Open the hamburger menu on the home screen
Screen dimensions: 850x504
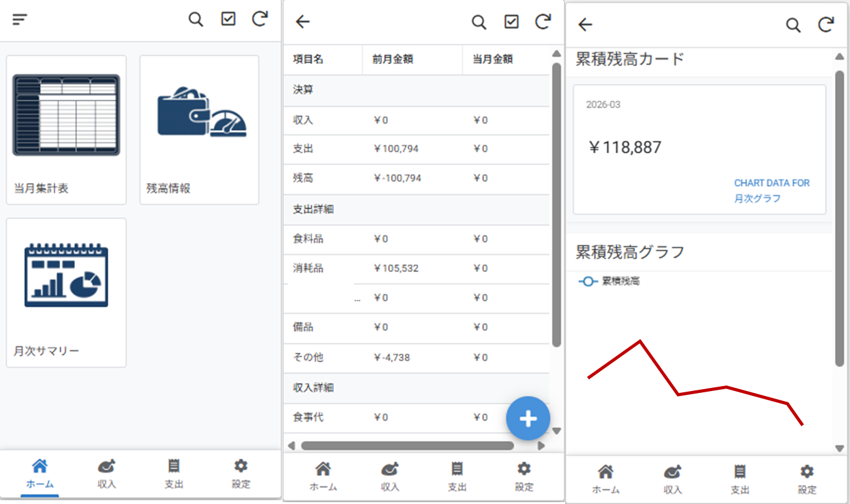(x=20, y=19)
